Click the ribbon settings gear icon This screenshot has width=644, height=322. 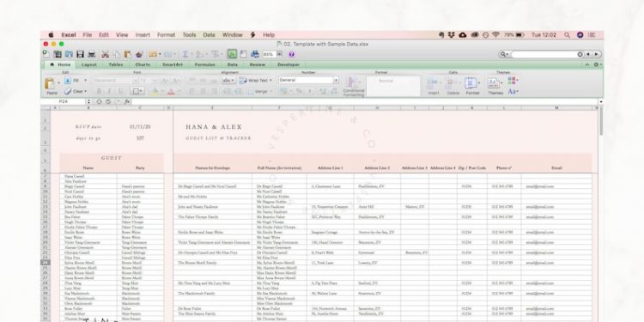coord(597,65)
